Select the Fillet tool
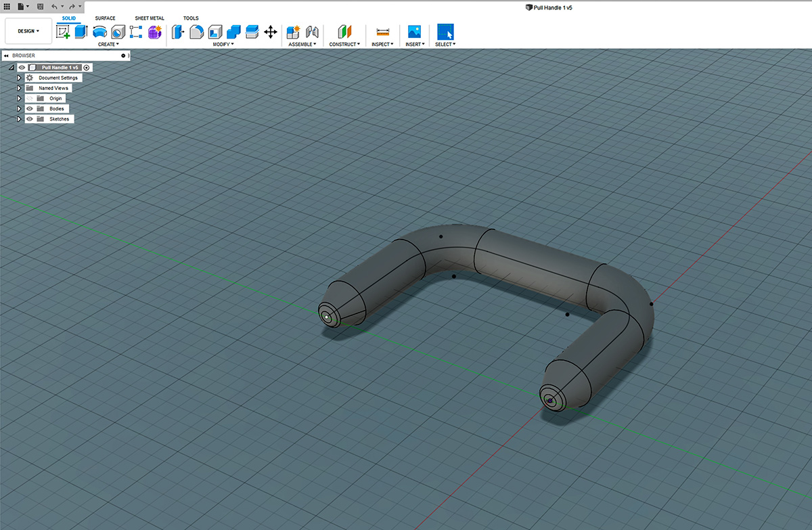 tap(196, 32)
